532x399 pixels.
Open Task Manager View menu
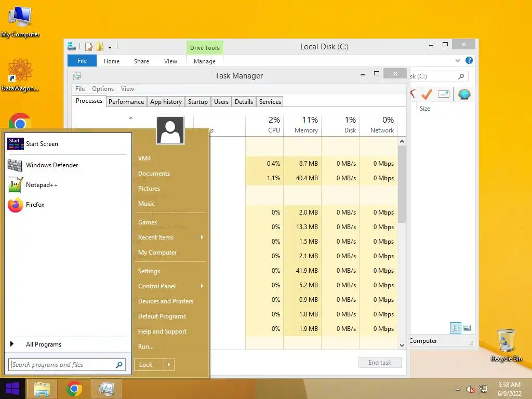pos(128,89)
